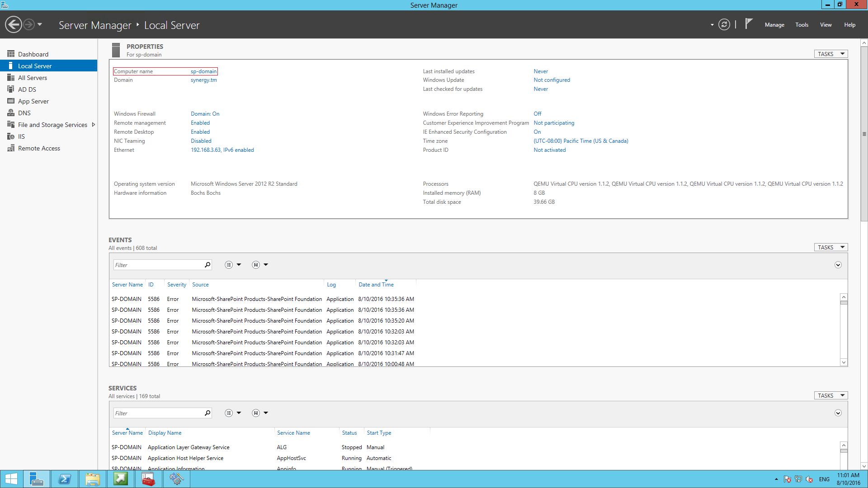Open PowerShell from the taskbar
The width and height of the screenshot is (868, 488).
click(65, 479)
